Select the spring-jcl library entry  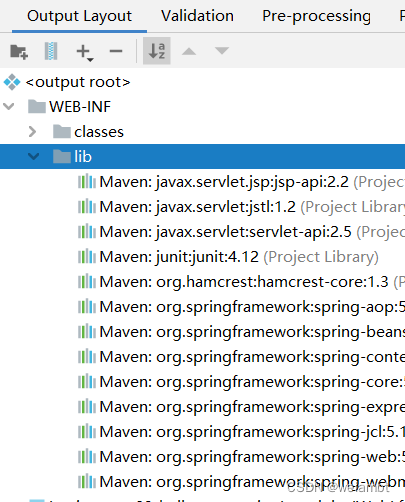[x=252, y=432]
